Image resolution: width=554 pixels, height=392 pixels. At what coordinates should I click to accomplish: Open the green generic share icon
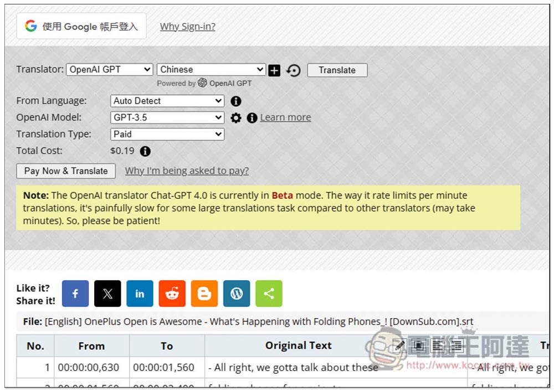(x=269, y=293)
